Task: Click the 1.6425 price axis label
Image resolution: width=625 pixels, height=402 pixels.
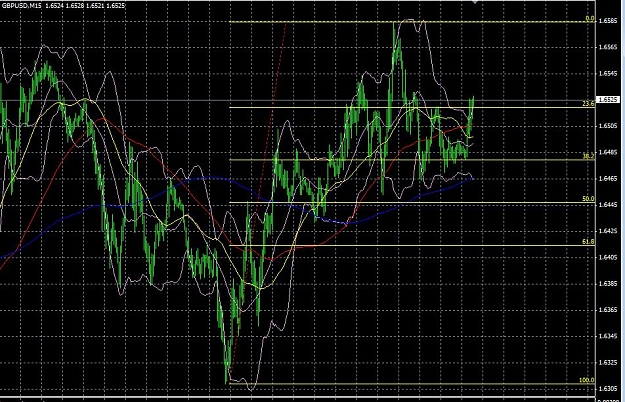Action: [x=608, y=231]
